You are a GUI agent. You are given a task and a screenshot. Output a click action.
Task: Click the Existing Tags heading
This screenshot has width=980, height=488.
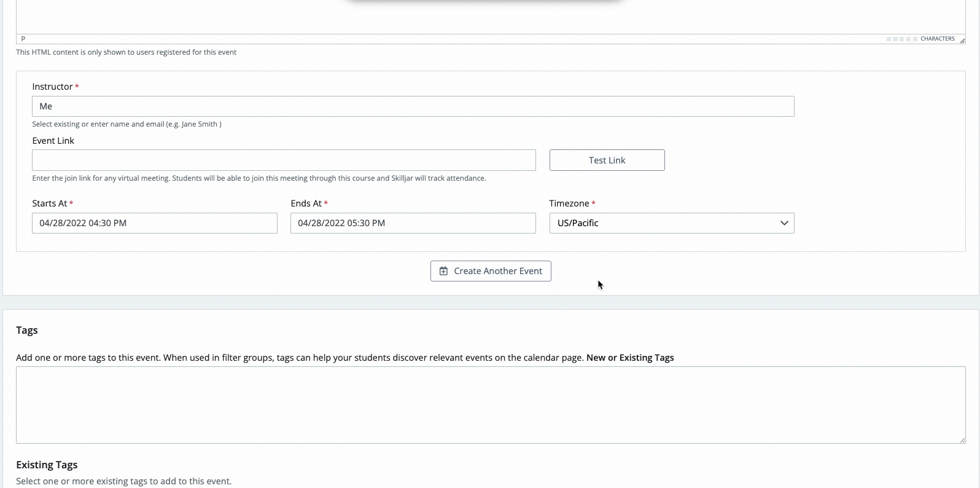coord(47,465)
